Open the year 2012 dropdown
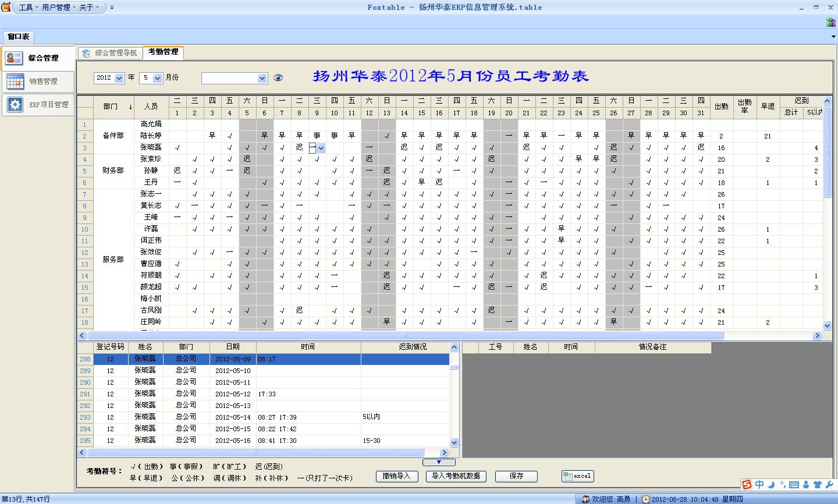 pos(119,78)
